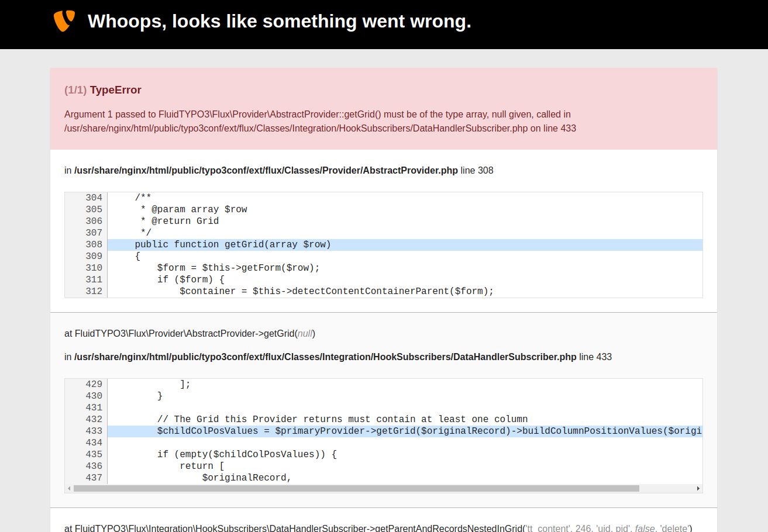
Task: Click the horizontal scrollbar thumb under second snippet
Action: coord(356,488)
